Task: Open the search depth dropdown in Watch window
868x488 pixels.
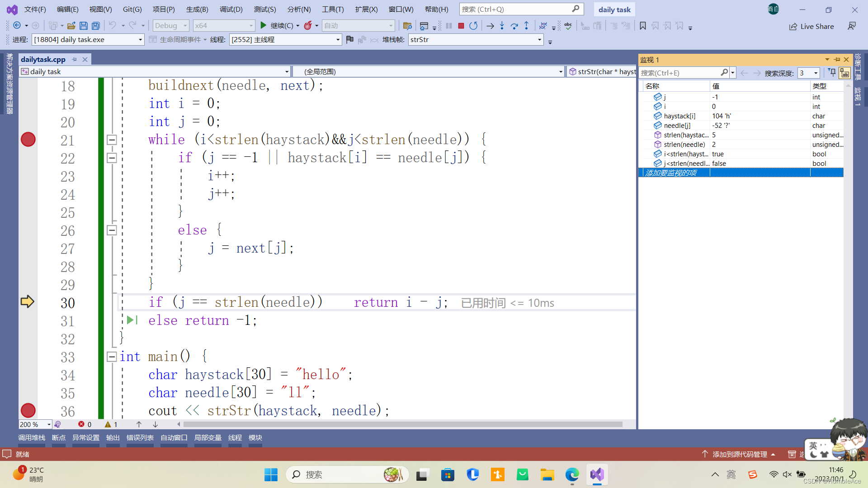Action: (816, 73)
